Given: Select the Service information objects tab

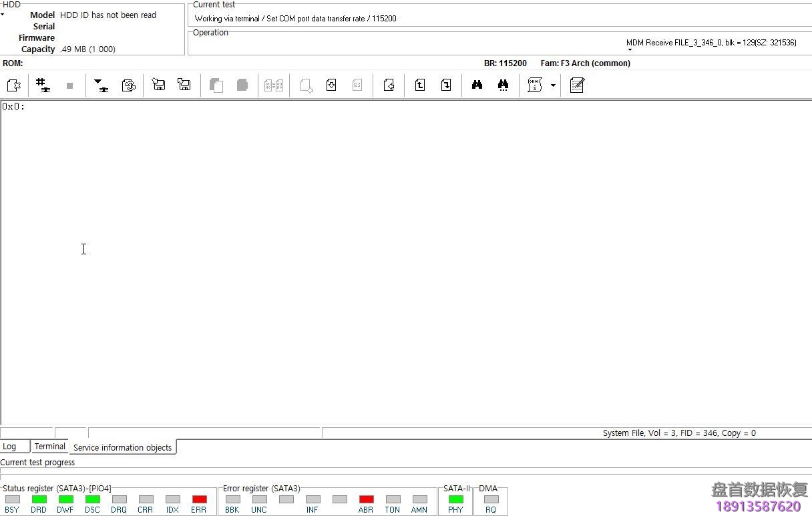Looking at the screenshot, I should [x=122, y=447].
